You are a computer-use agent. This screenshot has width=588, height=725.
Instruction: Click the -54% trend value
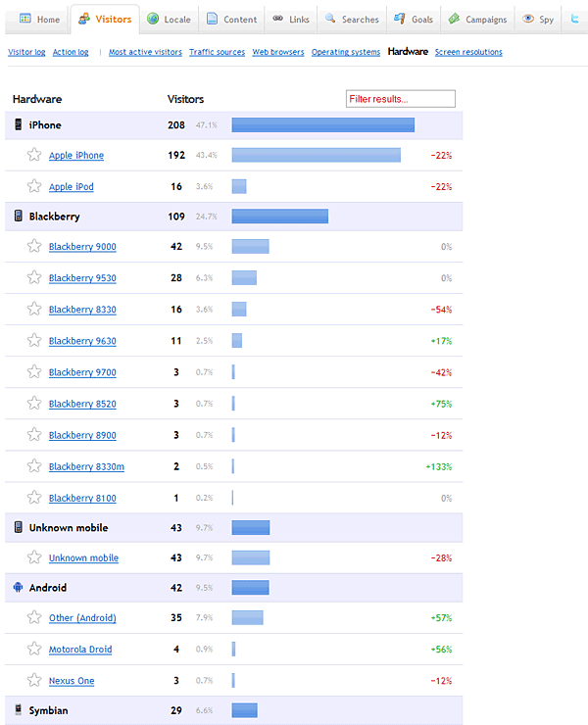pos(441,310)
